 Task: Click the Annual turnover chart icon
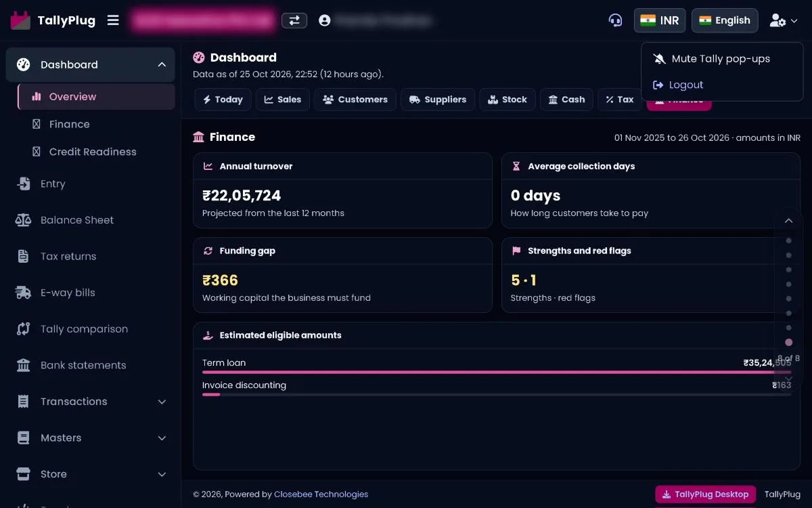point(208,166)
